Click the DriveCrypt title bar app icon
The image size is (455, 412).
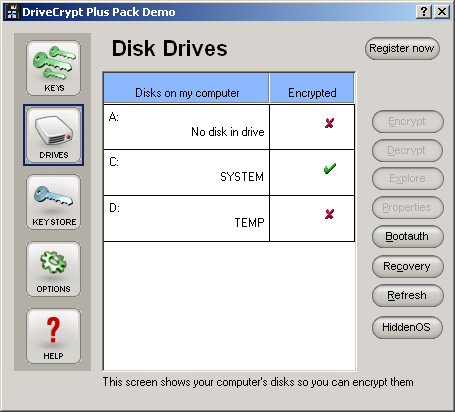pos(12,12)
